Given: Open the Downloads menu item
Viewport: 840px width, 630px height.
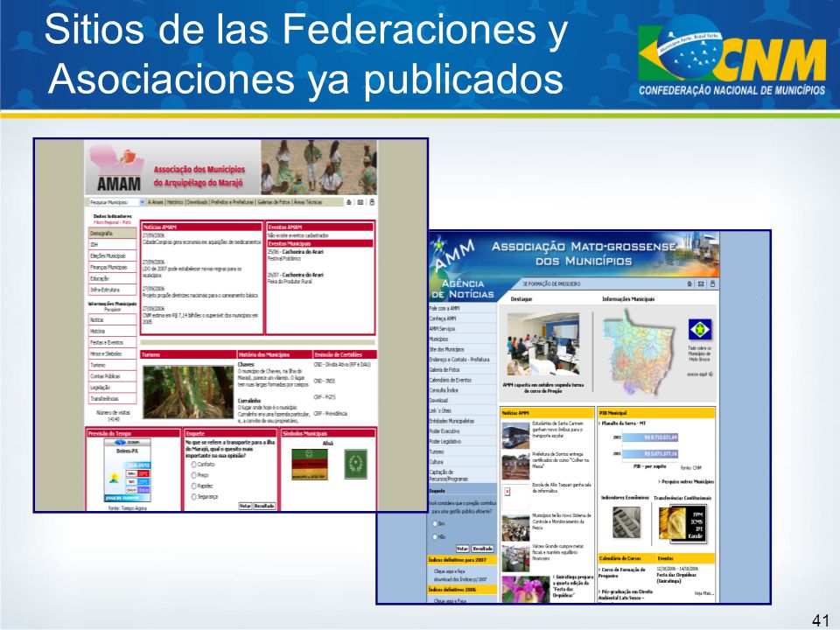Looking at the screenshot, I should point(197,202).
